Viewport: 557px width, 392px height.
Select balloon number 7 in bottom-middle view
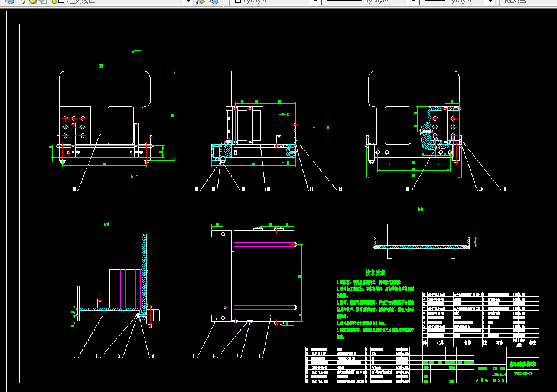237,356
